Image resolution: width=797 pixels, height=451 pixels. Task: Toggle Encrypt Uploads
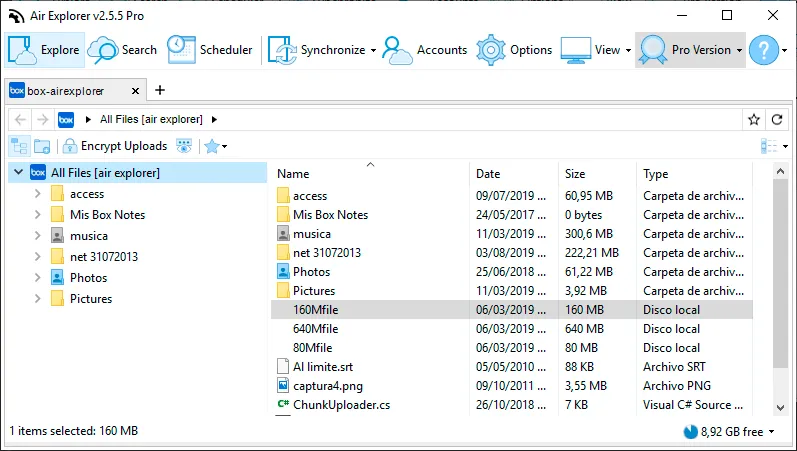(115, 146)
